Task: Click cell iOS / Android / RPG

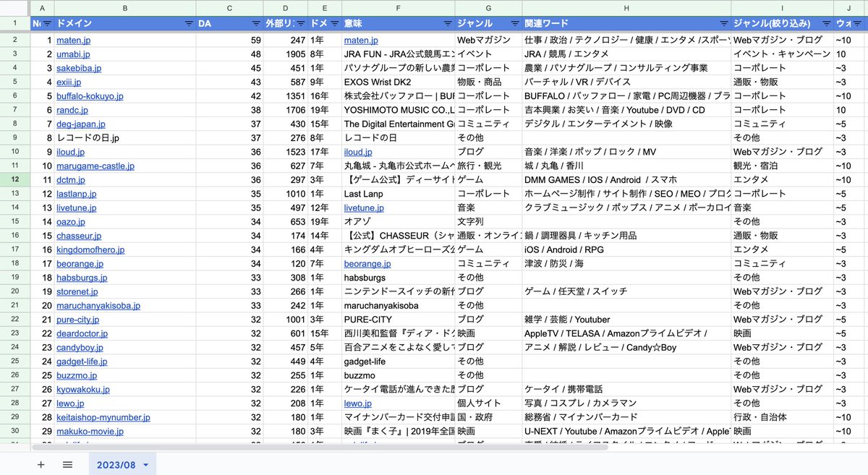Action: [626, 250]
